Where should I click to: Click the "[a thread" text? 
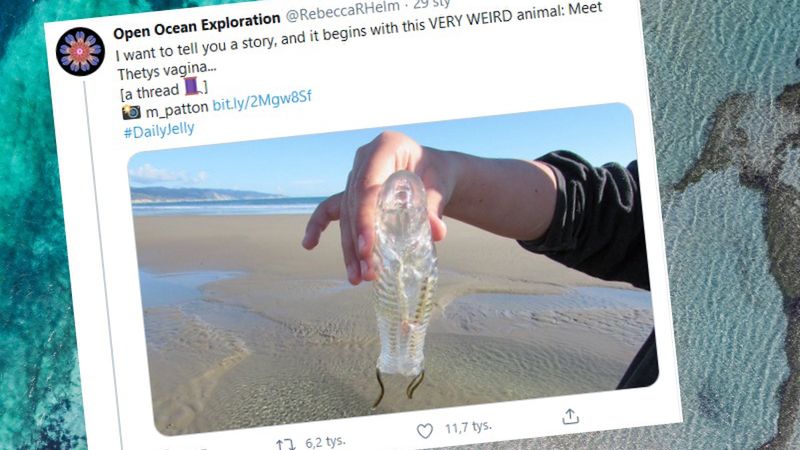150,92
